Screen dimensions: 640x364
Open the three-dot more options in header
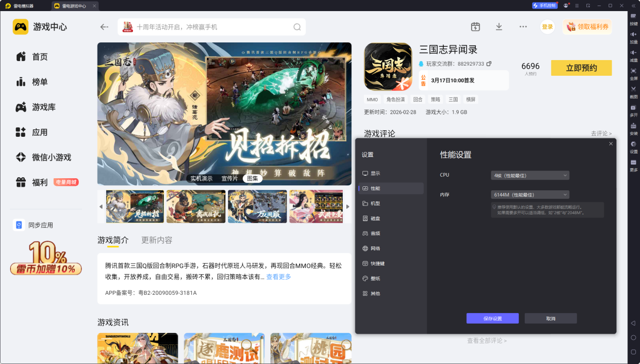point(523,27)
